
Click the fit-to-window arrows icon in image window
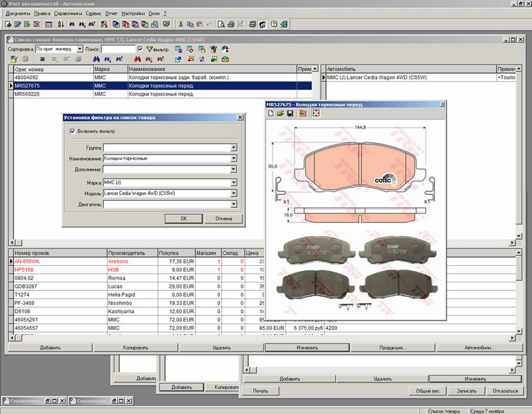(316, 113)
